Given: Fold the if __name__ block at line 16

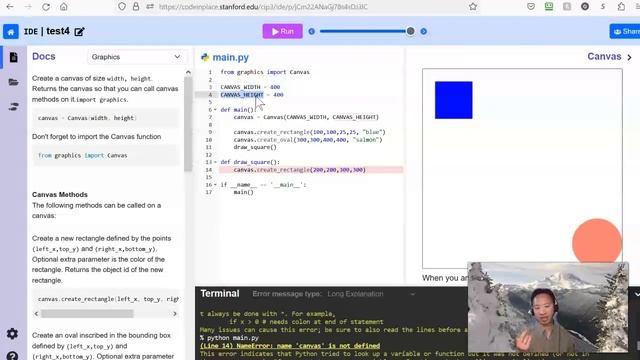Looking at the screenshot, I should [x=216, y=184].
